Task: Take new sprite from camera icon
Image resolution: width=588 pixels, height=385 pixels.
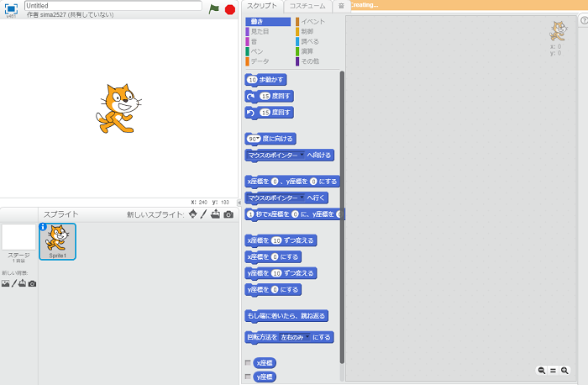Action: 228,214
